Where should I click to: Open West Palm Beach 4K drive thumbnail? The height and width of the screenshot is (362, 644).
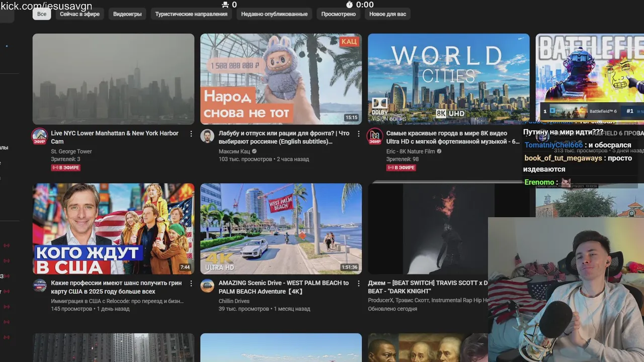coord(281,229)
